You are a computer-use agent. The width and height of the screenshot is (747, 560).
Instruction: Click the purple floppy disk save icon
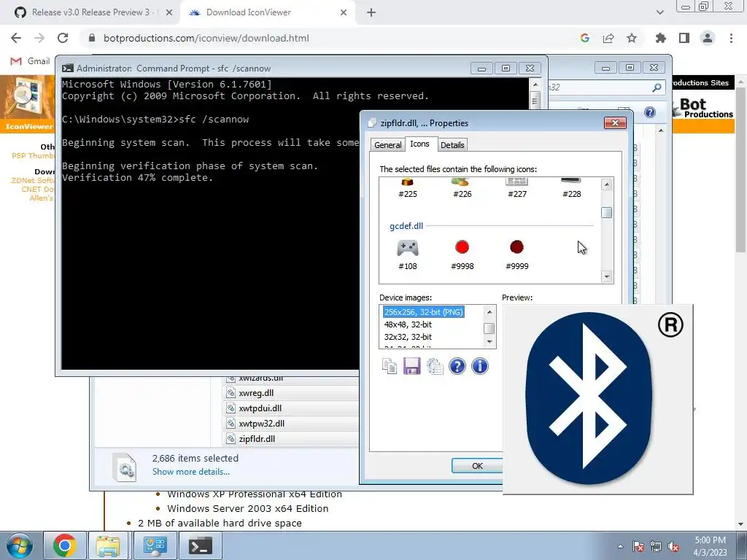point(411,366)
